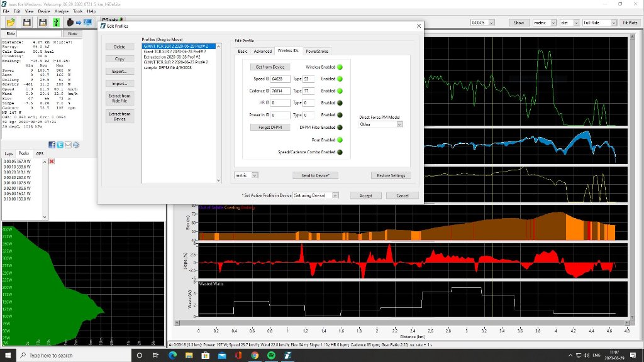This screenshot has width=644, height=362.
Task: Toggle Speed/Cadence Combo Enabled indicator
Action: pyautogui.click(x=340, y=151)
